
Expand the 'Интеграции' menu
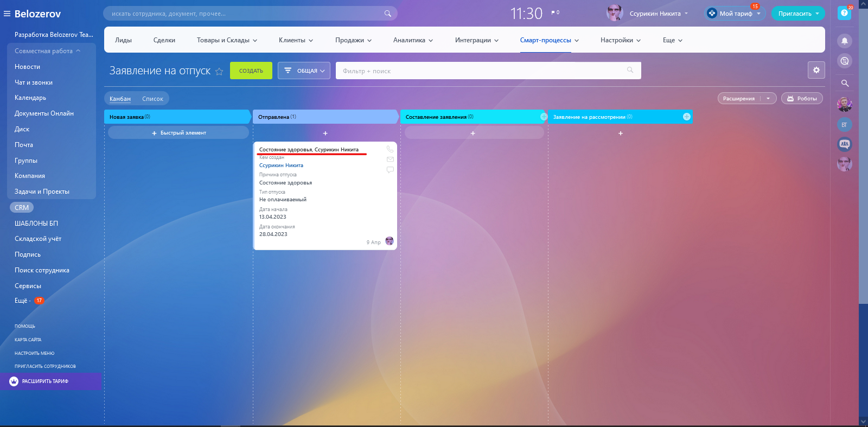(476, 40)
